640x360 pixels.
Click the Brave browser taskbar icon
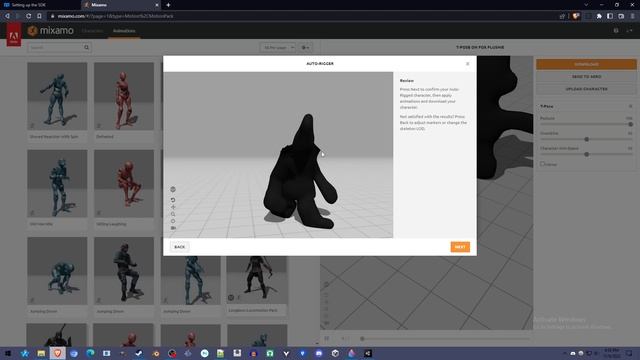[58, 353]
